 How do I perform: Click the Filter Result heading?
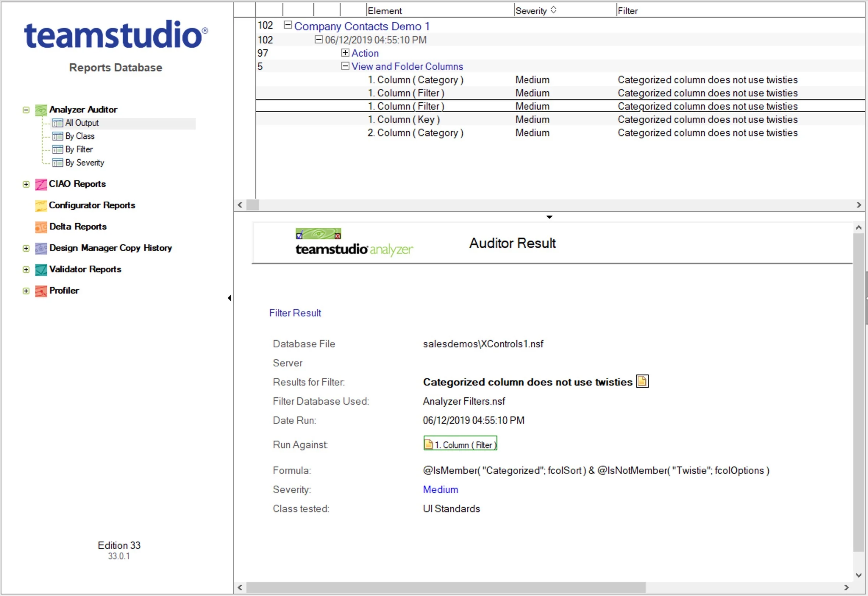(x=295, y=313)
